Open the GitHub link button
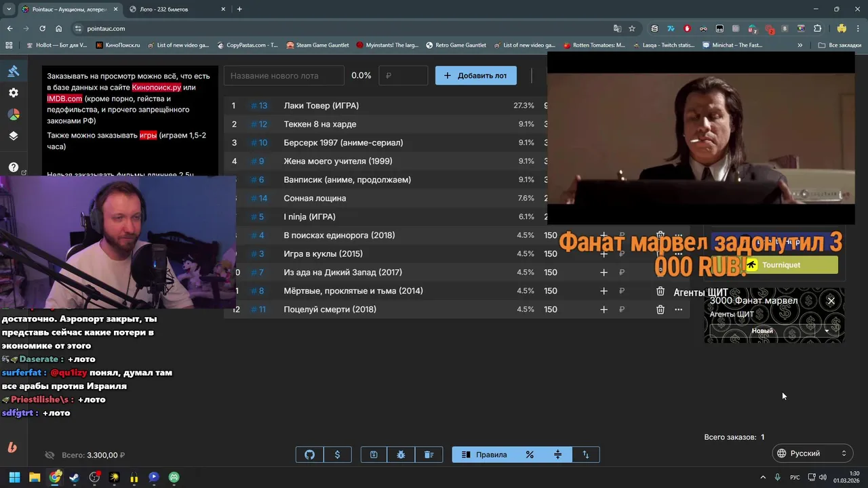Screen dimensions: 868x488 coord(309,455)
